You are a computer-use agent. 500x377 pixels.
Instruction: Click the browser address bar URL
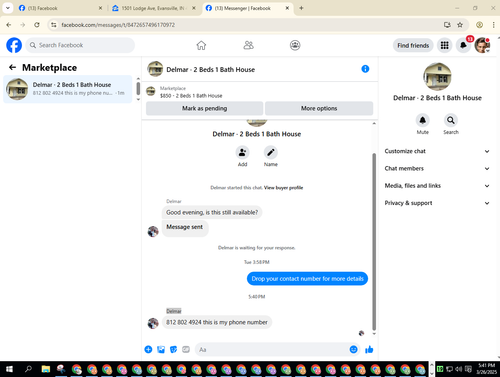(118, 25)
